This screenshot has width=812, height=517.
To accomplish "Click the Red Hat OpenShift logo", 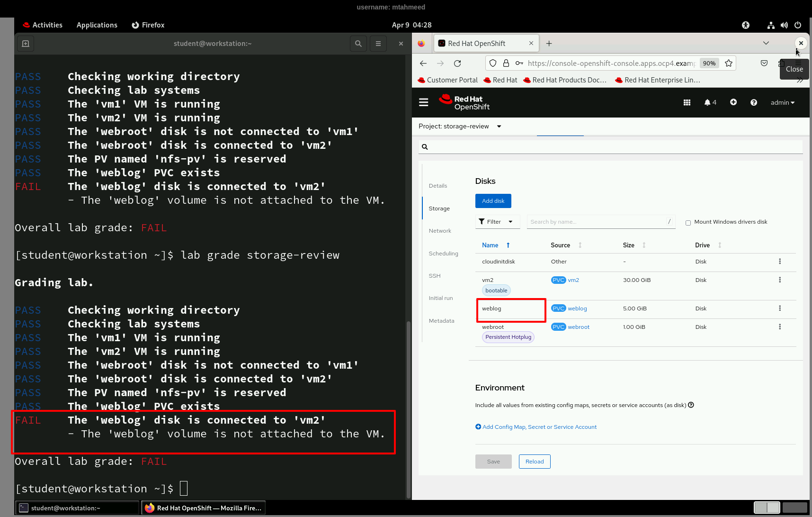I will [464, 102].
